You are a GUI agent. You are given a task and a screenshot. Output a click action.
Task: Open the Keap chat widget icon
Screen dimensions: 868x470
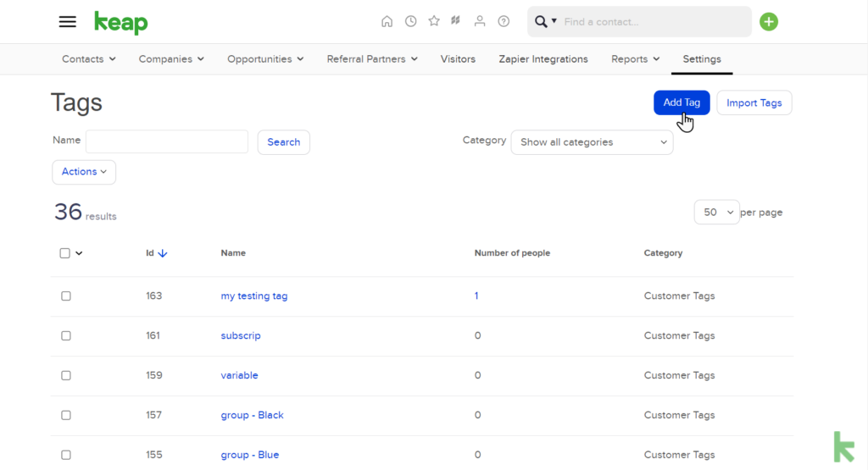[x=844, y=447]
